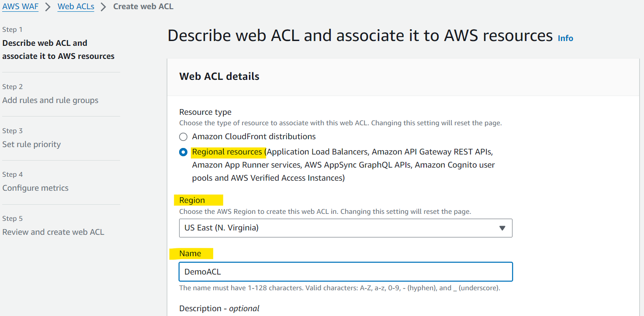Screen dimensions: 644x316
Task: Go to AWS WAF breadcrumb link
Action: (x=21, y=7)
